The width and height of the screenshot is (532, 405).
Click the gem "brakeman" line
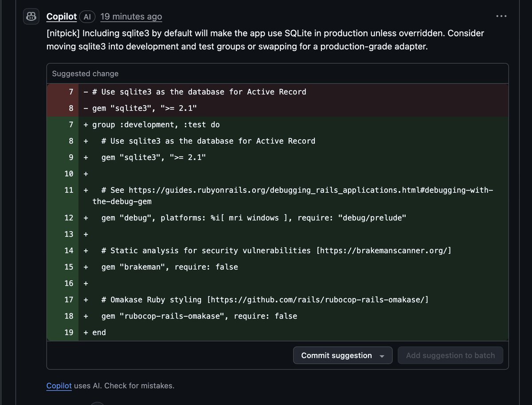point(278,267)
